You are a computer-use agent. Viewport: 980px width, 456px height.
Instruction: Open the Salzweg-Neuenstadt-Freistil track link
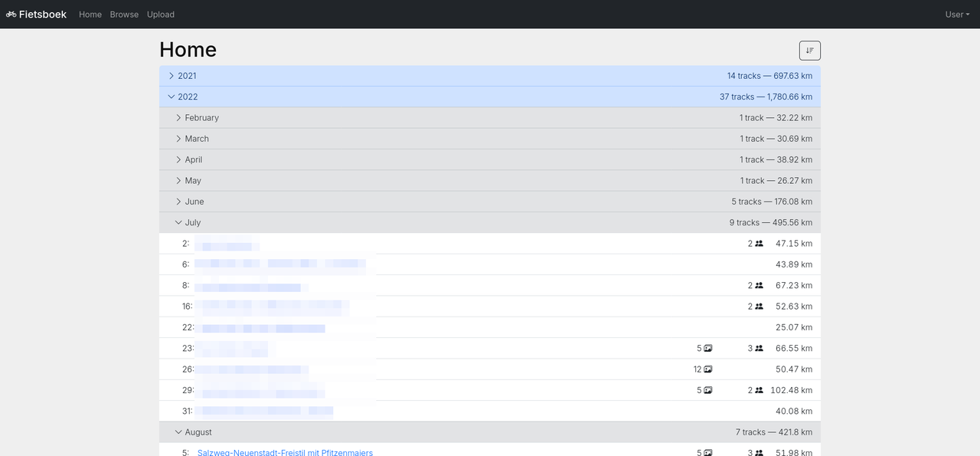(x=285, y=453)
